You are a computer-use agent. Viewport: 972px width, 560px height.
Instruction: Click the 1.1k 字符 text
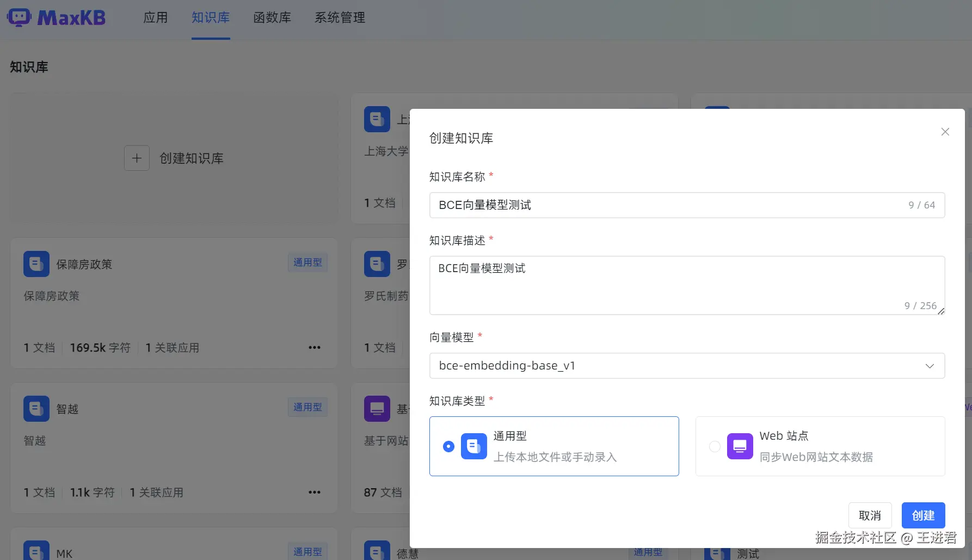coord(93,493)
